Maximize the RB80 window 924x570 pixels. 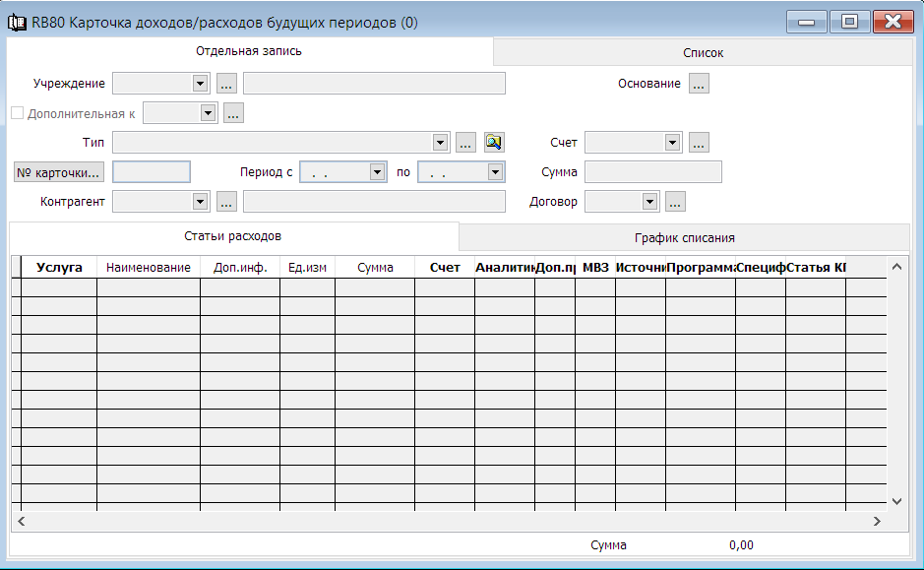point(850,22)
